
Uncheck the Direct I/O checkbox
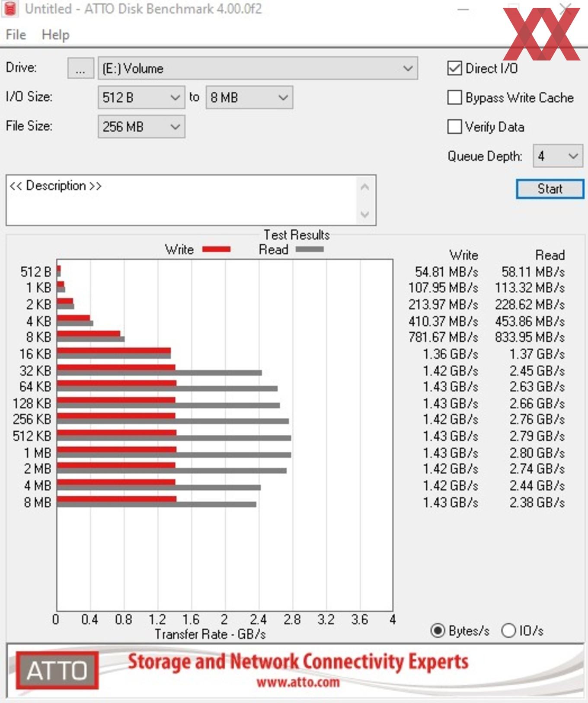454,68
